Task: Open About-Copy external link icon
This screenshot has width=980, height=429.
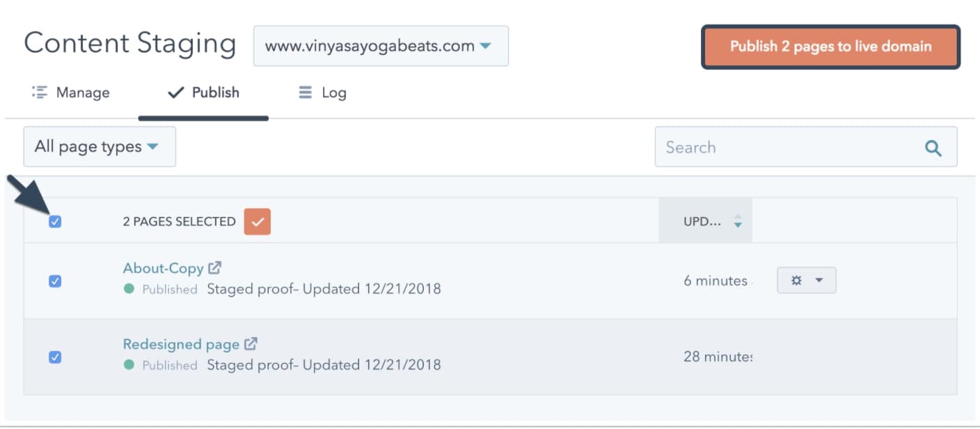Action: (x=215, y=267)
